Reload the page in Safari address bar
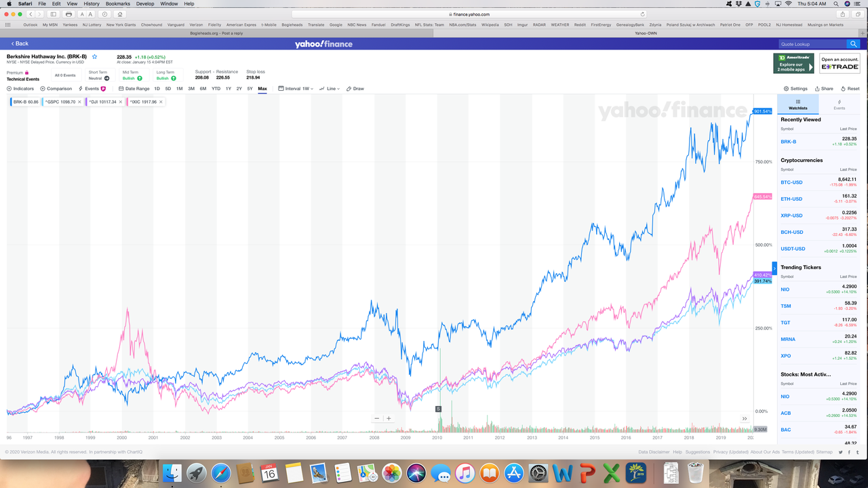 click(643, 14)
